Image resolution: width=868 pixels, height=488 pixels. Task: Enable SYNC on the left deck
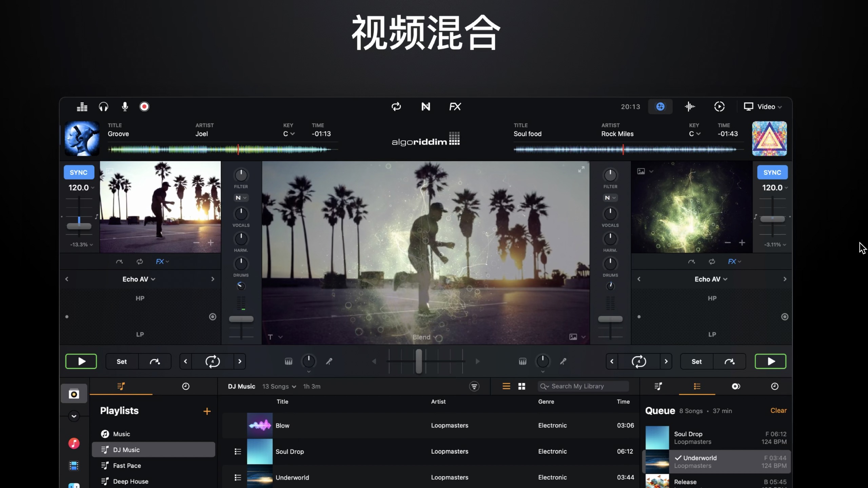[79, 172]
